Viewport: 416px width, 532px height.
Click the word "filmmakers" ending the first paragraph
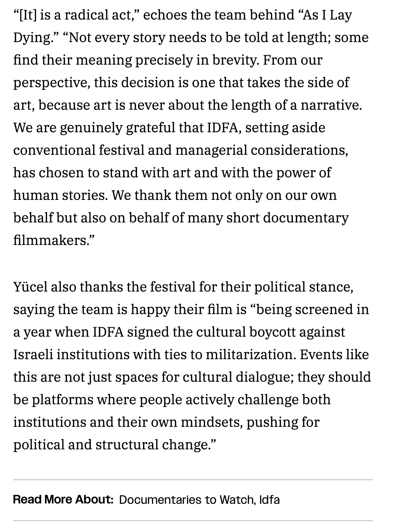pos(50,240)
